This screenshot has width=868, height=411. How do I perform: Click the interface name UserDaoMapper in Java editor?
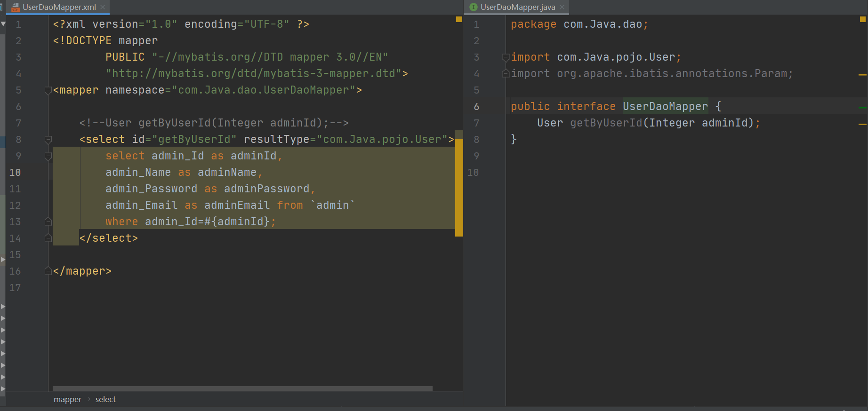[665, 106]
